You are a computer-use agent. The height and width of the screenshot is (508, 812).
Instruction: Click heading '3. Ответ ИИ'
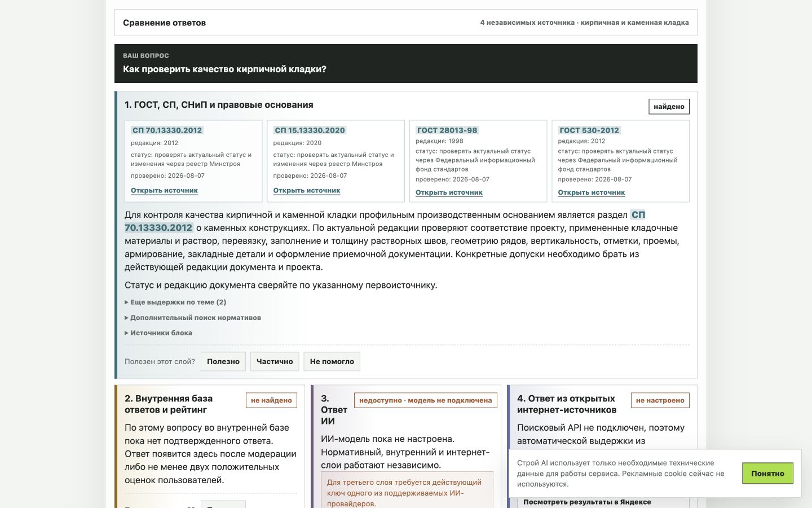click(x=334, y=410)
